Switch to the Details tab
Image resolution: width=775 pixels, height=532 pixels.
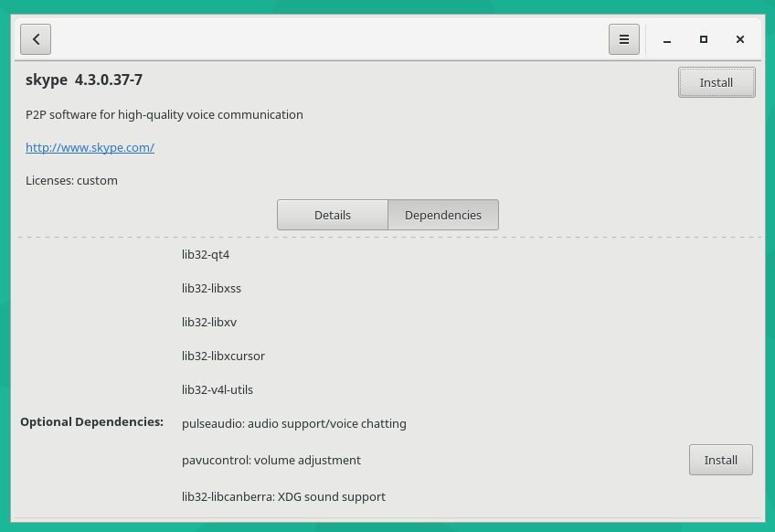coord(333,215)
